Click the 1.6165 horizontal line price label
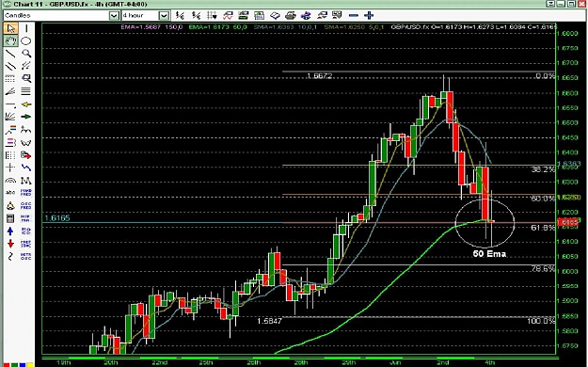The image size is (588, 367). click(x=57, y=218)
